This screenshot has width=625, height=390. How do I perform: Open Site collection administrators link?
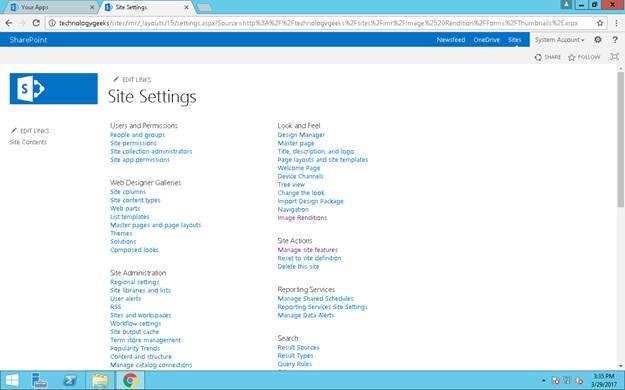[151, 152]
